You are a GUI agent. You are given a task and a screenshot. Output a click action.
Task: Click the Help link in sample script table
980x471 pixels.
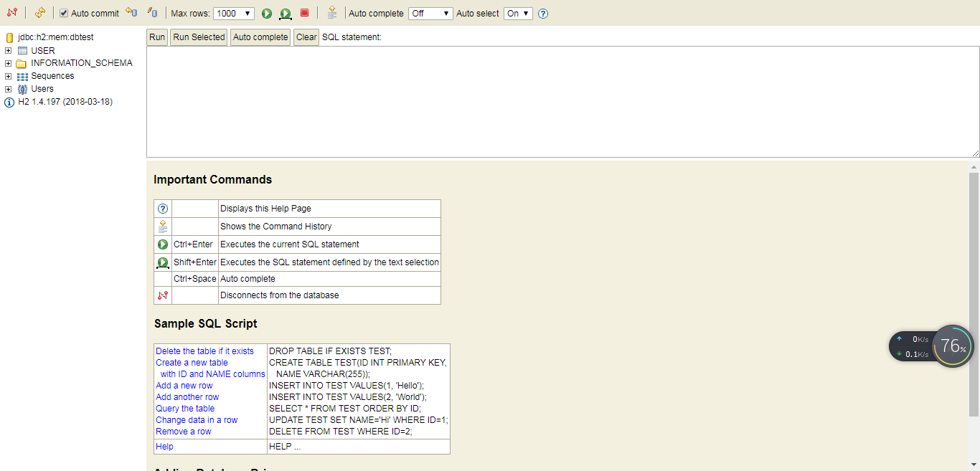[164, 447]
